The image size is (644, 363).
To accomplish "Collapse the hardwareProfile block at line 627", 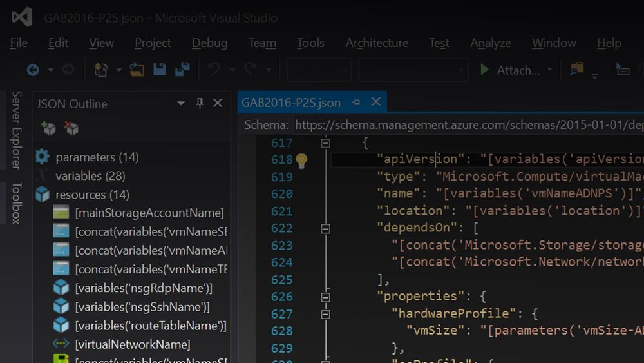I will coord(325,315).
